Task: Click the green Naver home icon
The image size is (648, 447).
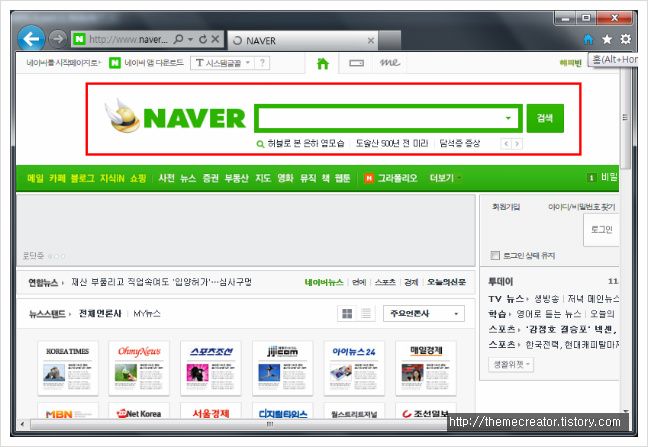Action: pyautogui.click(x=322, y=63)
